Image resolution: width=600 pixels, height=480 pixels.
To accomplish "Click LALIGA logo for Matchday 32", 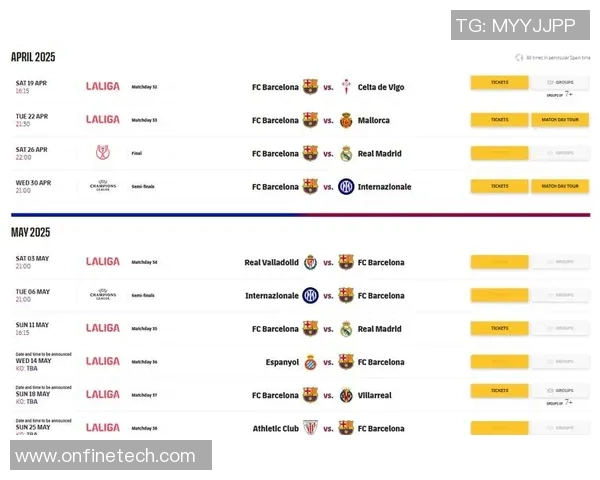I will coord(102,87).
